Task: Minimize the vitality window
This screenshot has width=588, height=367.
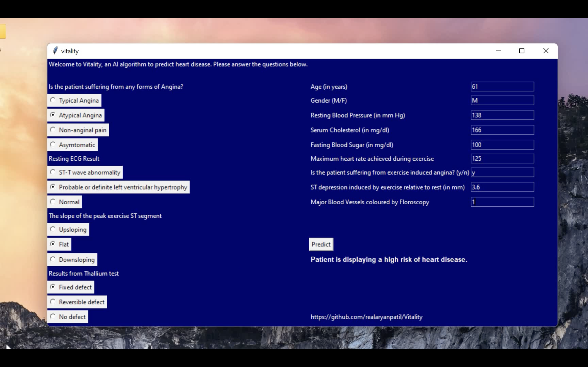Action: coord(498,51)
